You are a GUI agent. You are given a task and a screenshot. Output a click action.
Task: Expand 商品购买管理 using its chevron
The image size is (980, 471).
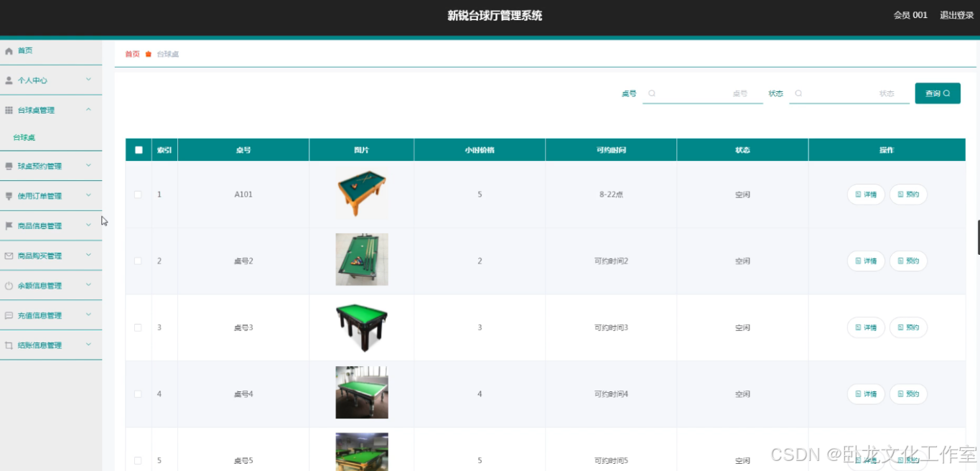(x=89, y=255)
